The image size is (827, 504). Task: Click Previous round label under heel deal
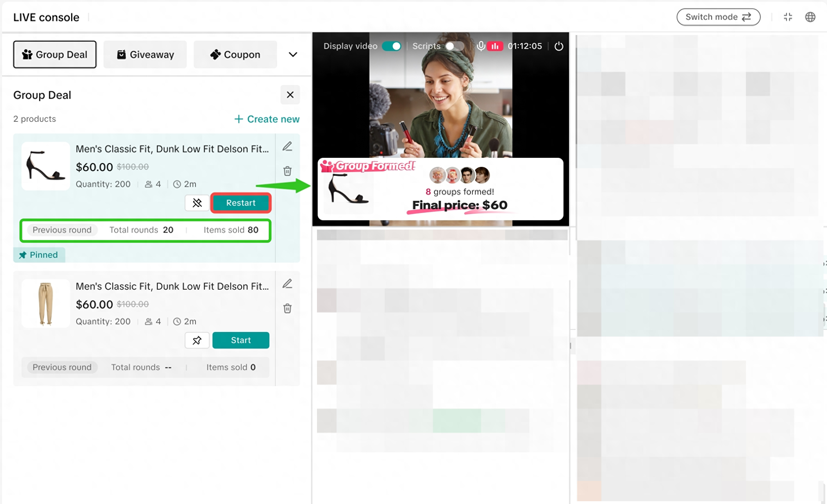(x=62, y=230)
